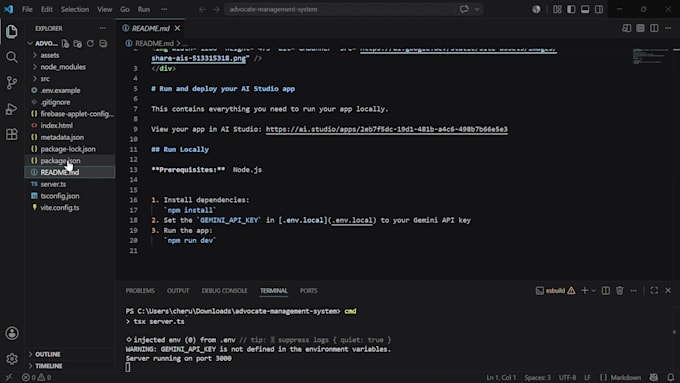Open the Accounts menu icon
Screen dimensions: 680x383
[12, 333]
